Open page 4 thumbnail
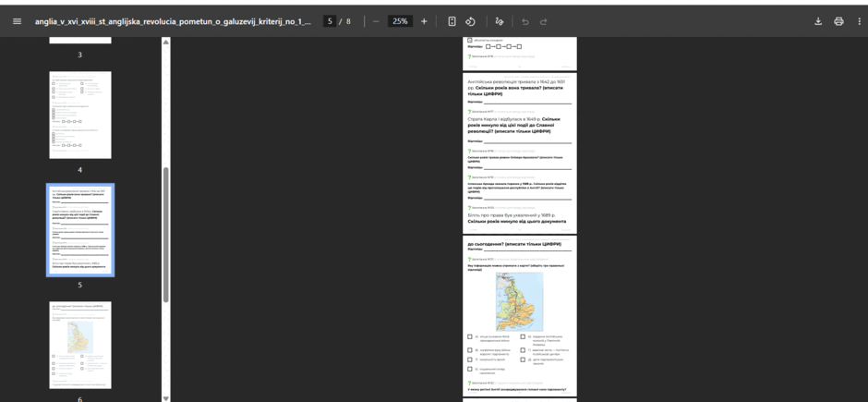The height and width of the screenshot is (402, 868). click(x=80, y=115)
